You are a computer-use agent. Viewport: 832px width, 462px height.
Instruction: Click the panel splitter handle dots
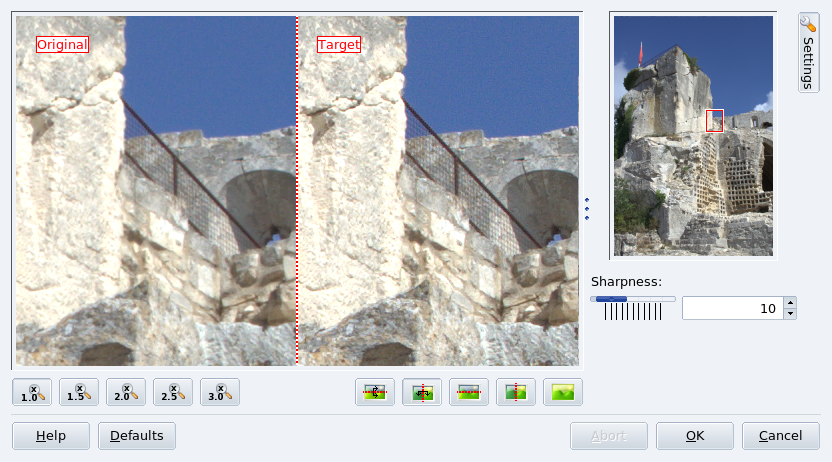tap(586, 209)
